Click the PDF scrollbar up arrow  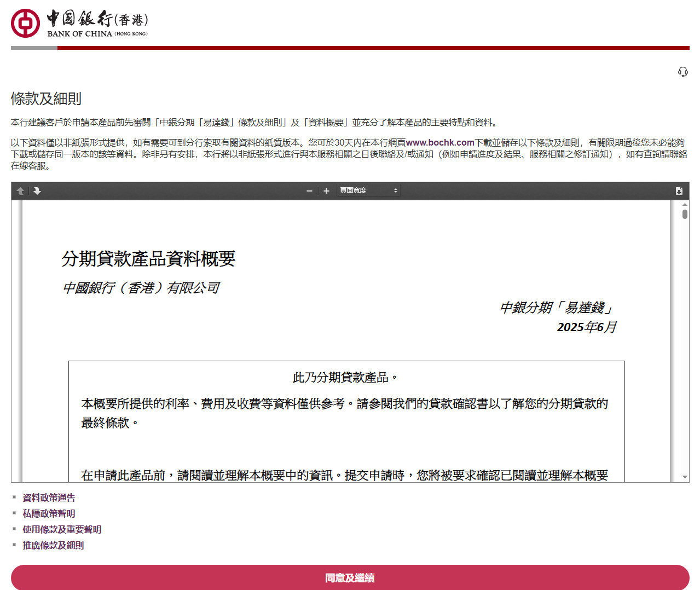(685, 204)
